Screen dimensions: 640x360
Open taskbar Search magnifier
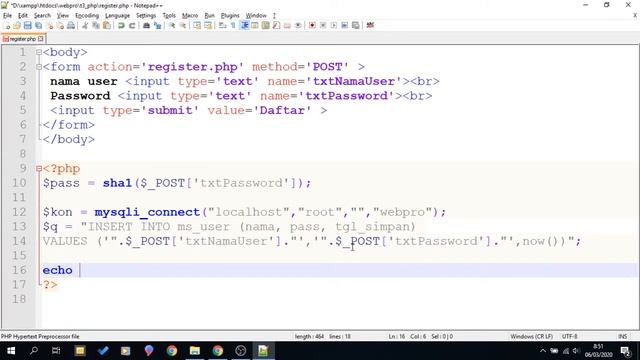[34, 351]
